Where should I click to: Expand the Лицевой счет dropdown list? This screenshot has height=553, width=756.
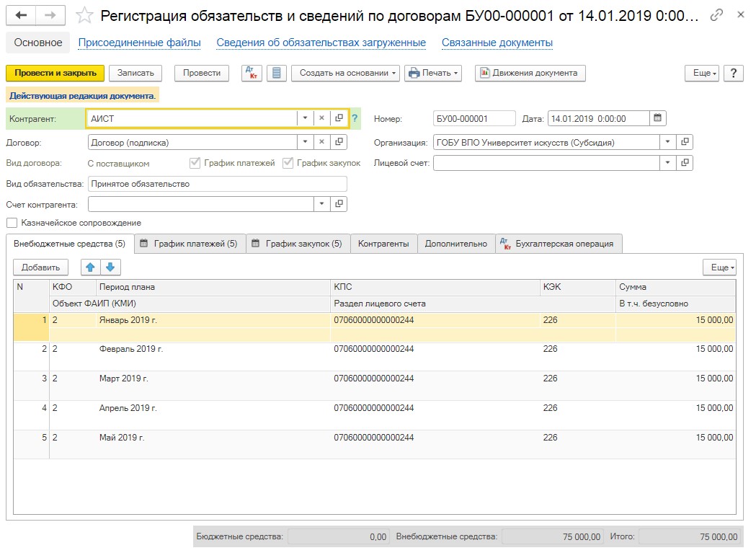pos(668,164)
